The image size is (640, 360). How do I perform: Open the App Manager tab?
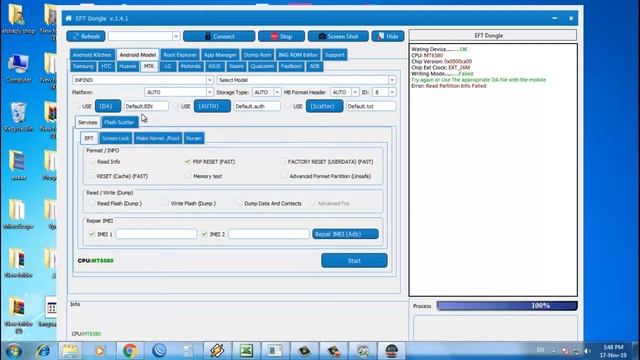click(220, 55)
